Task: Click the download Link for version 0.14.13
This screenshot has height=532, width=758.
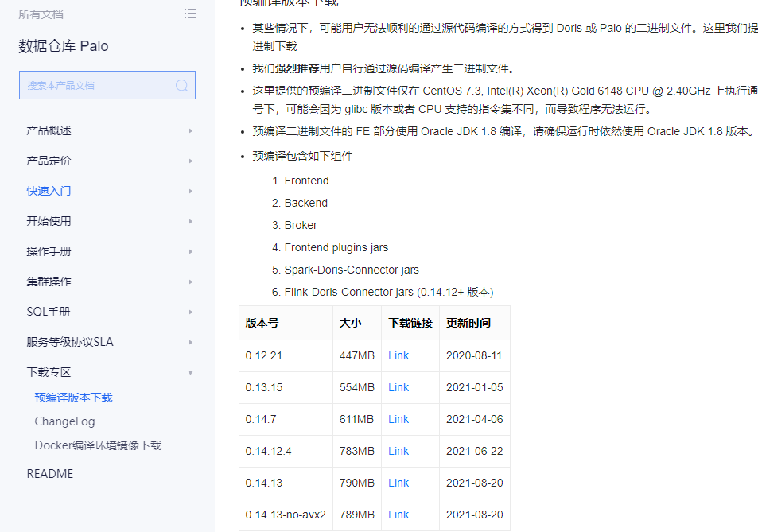Action: click(x=398, y=483)
